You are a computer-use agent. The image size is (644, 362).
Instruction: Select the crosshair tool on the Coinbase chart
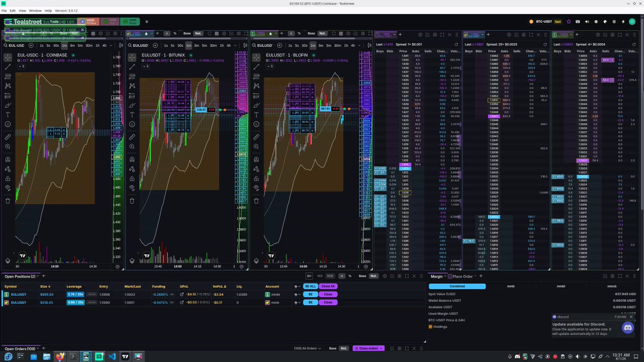8,57
